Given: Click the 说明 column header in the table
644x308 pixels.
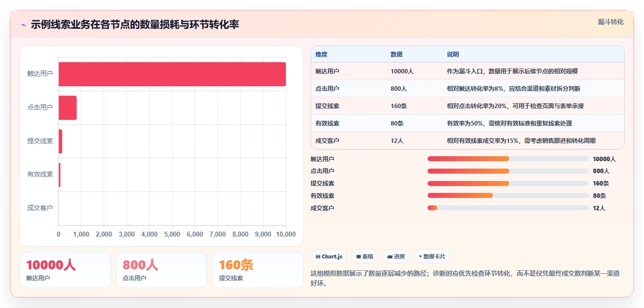Looking at the screenshot, I should pyautogui.click(x=453, y=55).
